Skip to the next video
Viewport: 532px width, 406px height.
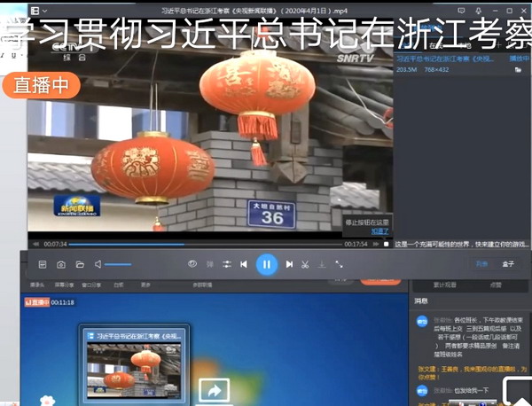point(289,264)
